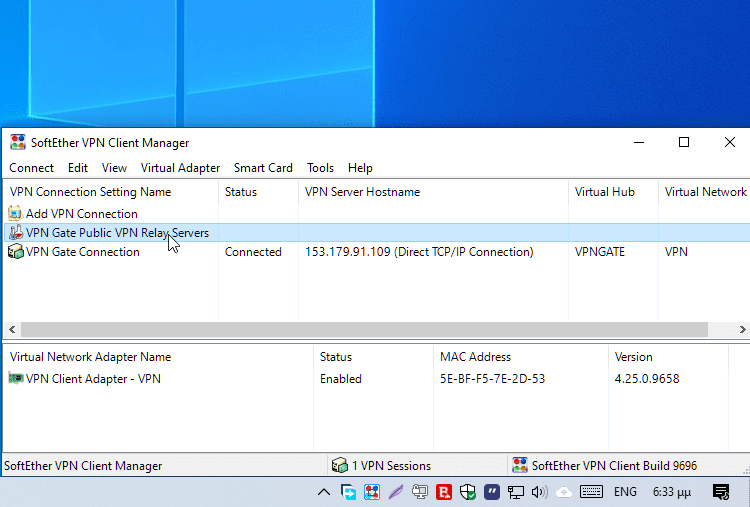This screenshot has height=507, width=750.
Task: Open the Tools menu
Action: coord(320,168)
